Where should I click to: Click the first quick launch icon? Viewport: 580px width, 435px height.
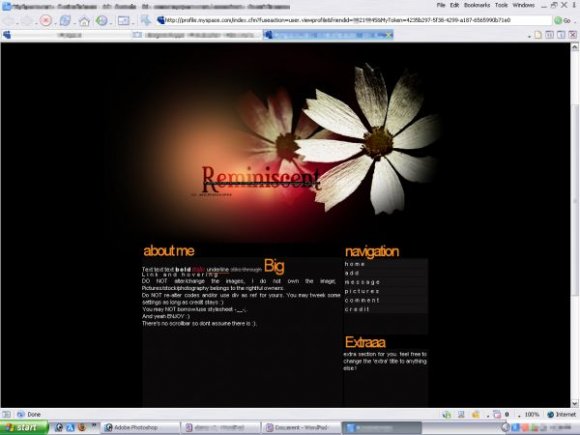[59, 428]
